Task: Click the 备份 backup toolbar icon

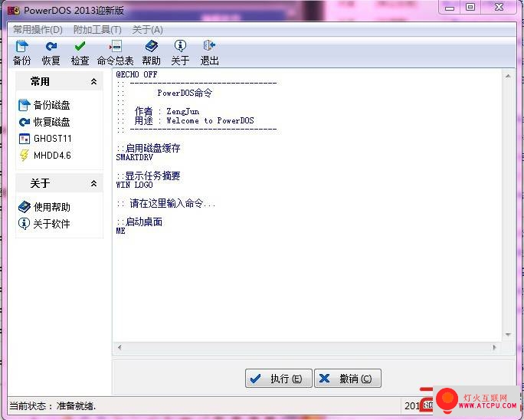Action: tap(22, 46)
